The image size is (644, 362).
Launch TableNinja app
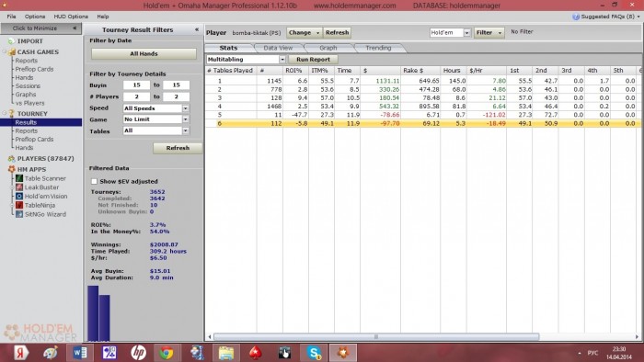(35, 206)
